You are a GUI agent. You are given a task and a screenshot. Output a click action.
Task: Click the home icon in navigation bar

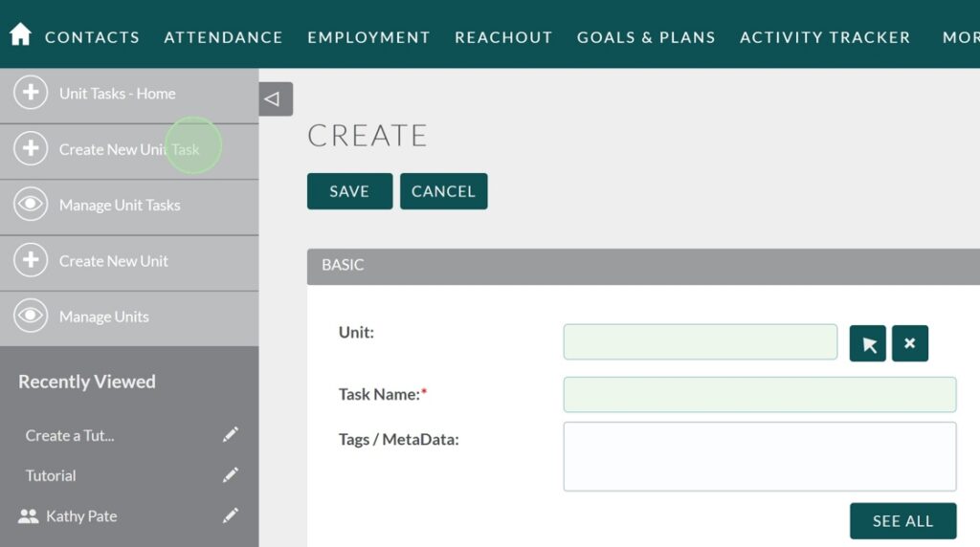coord(20,35)
